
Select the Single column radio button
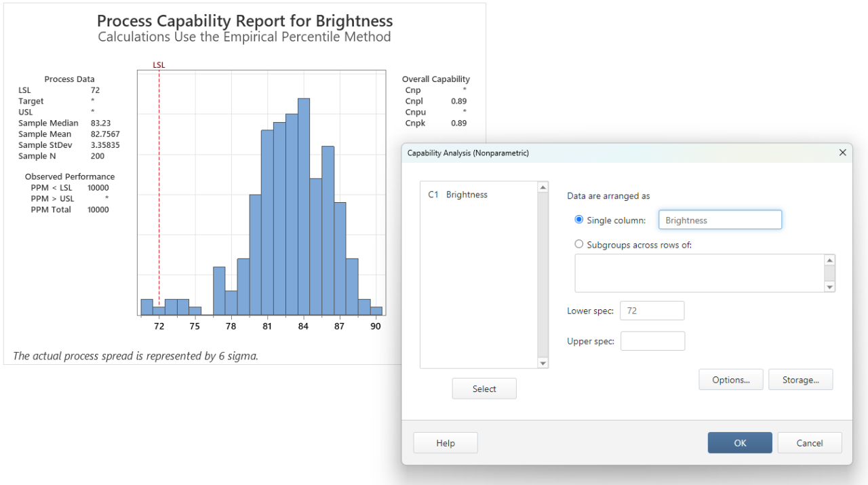coord(578,219)
